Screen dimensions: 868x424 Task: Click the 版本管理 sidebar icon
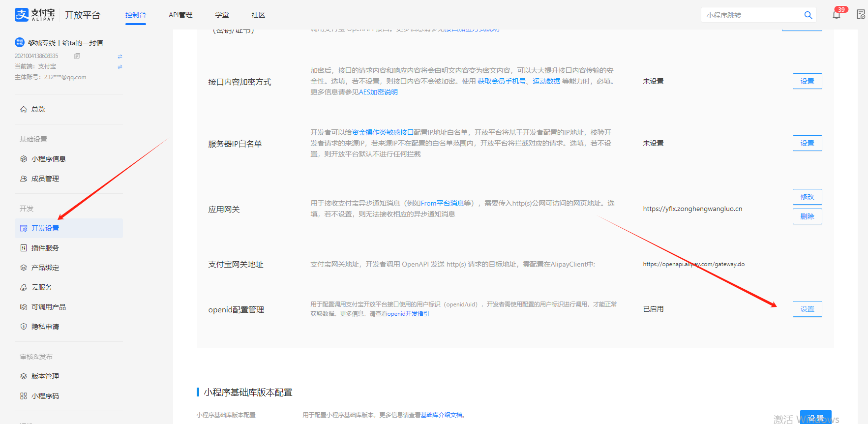click(x=24, y=376)
